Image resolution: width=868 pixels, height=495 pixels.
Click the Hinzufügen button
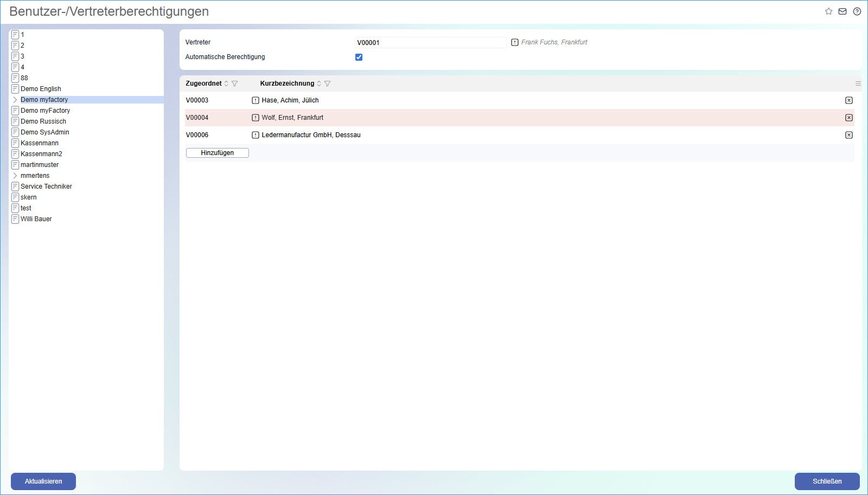(217, 153)
